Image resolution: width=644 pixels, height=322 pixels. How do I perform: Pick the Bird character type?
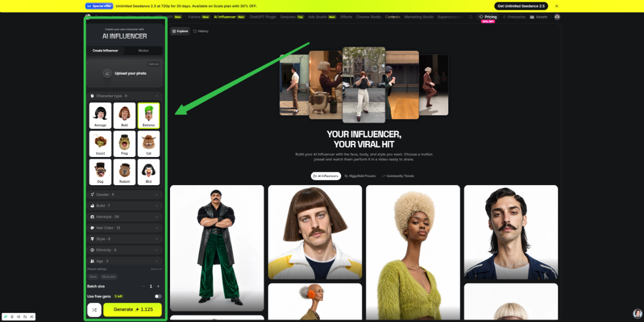pos(149,172)
